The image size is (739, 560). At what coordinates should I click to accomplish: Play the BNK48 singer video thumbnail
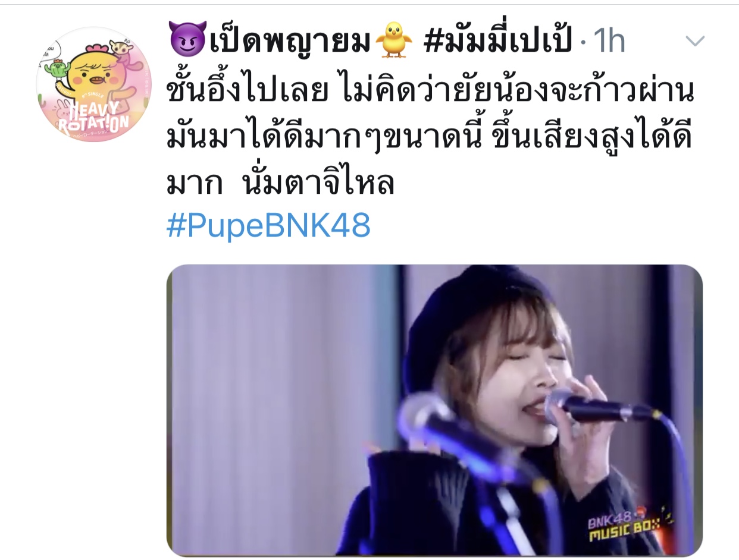pyautogui.click(x=434, y=410)
